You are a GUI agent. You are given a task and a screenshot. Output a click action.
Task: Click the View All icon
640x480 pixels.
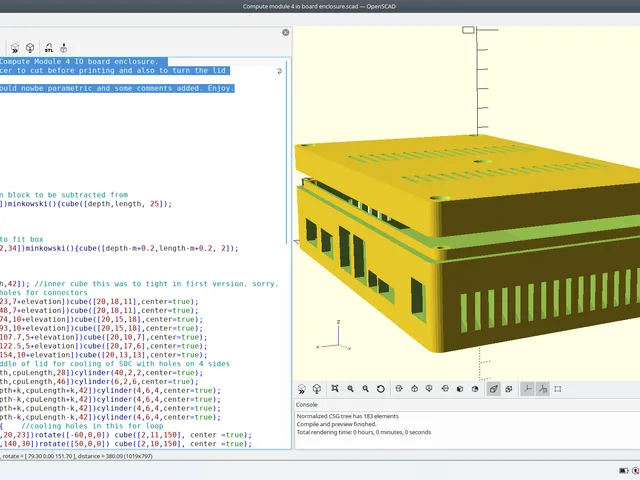pyautogui.click(x=335, y=389)
